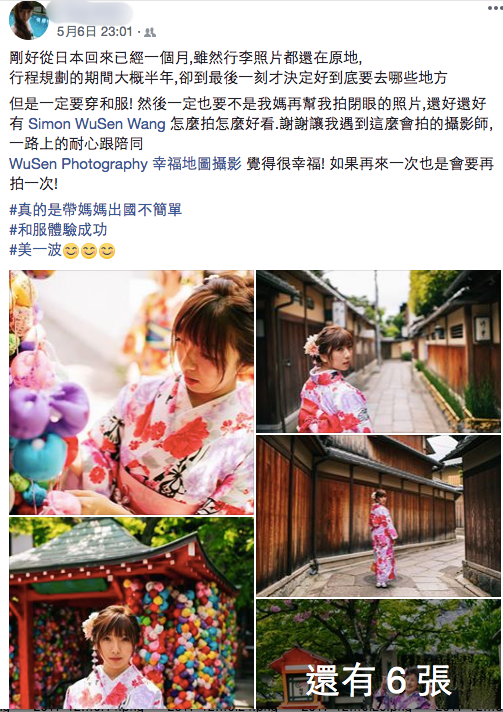
Task: Open the 5月6日 23:01 post timestamp
Action: [94, 31]
